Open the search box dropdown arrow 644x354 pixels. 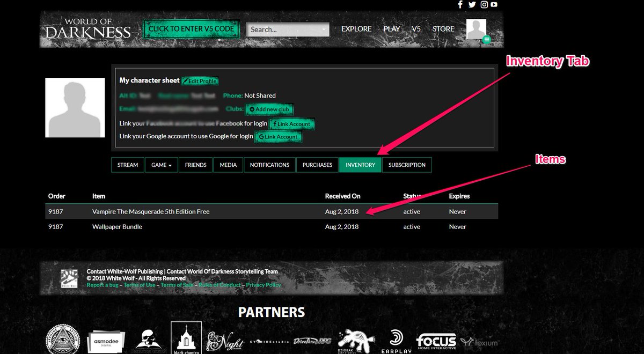click(324, 29)
